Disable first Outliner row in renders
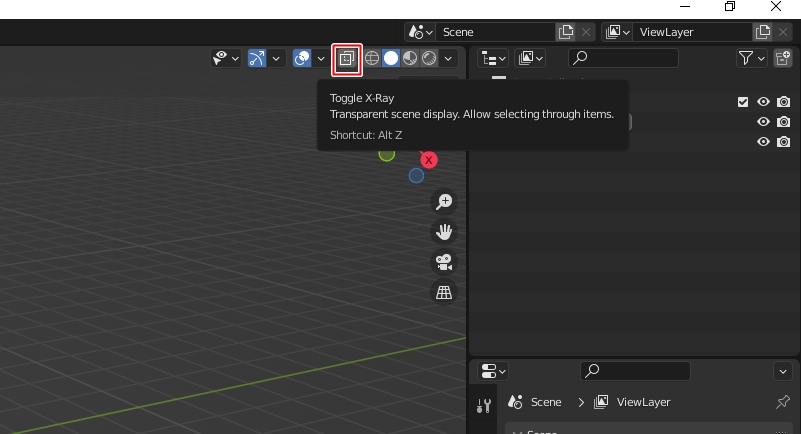 783,102
